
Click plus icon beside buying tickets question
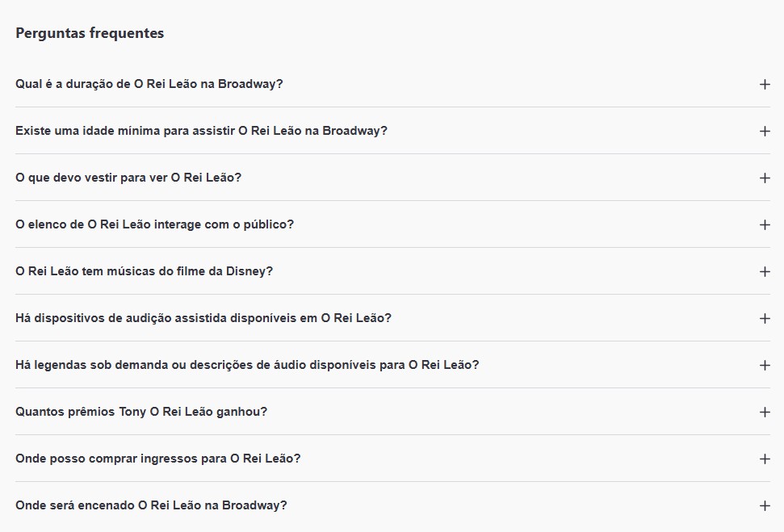[x=765, y=459]
